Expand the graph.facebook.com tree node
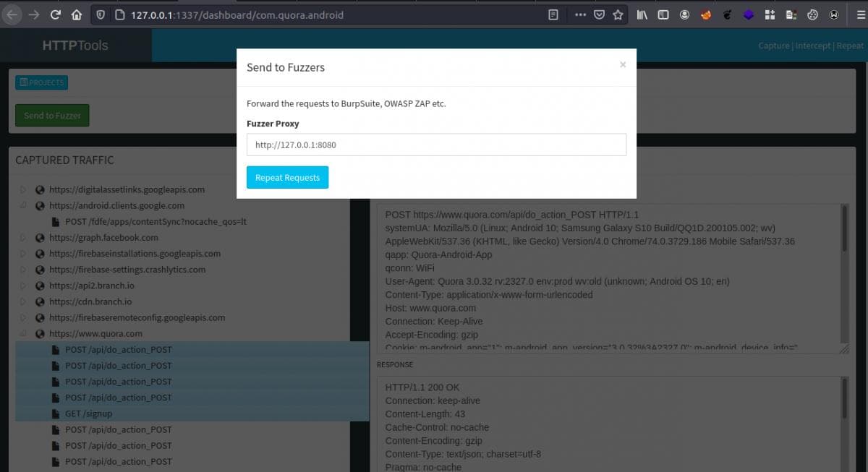Image resolution: width=868 pixels, height=472 pixels. click(23, 238)
